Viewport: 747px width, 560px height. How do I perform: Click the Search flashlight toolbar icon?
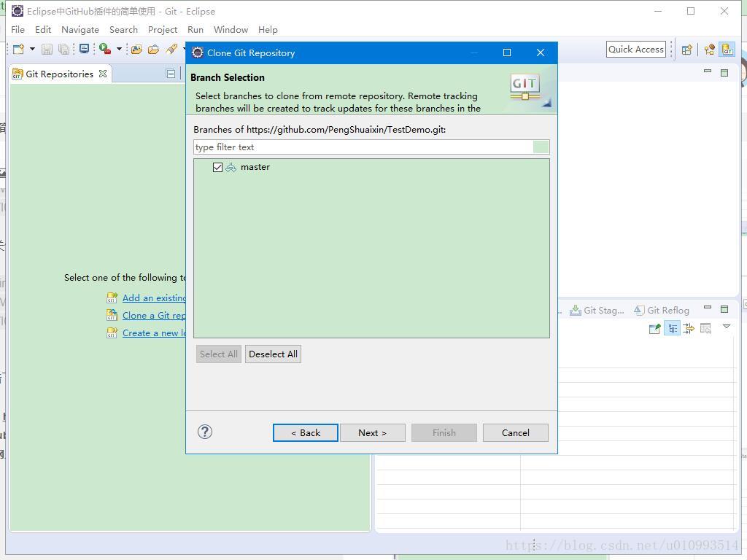pos(171,49)
